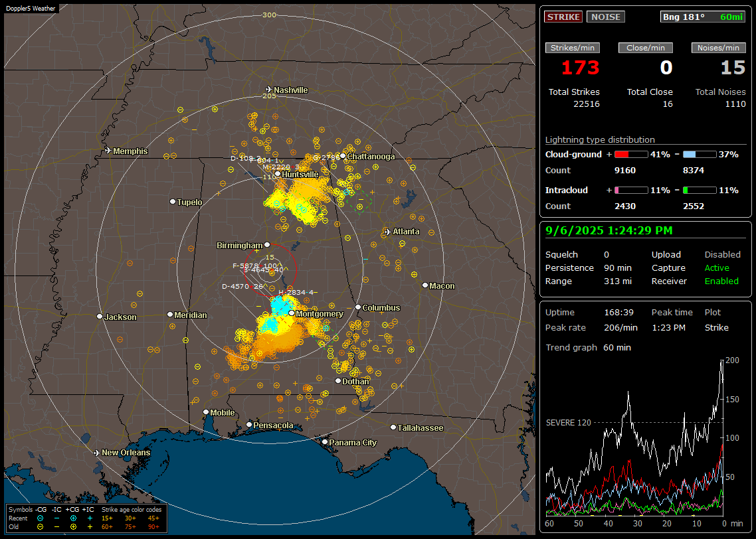Image resolution: width=756 pixels, height=539 pixels.
Task: Click the Upload status Disabled
Action: [x=722, y=255]
